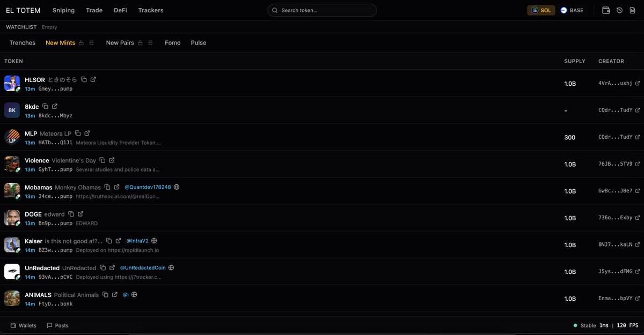Open the Wallets panel

coord(24,325)
